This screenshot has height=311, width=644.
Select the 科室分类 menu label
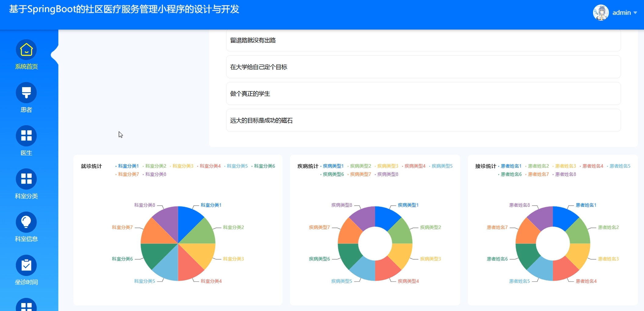click(x=26, y=196)
